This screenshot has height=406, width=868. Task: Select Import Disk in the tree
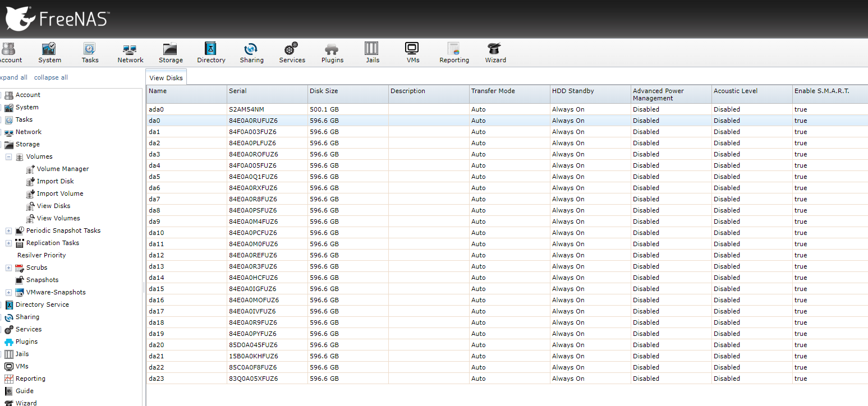(55, 181)
